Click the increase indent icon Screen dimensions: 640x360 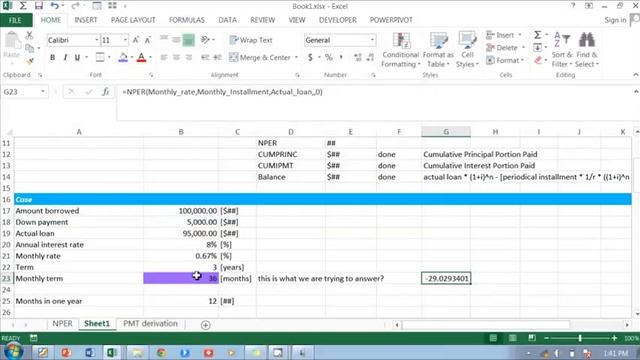coord(218,58)
